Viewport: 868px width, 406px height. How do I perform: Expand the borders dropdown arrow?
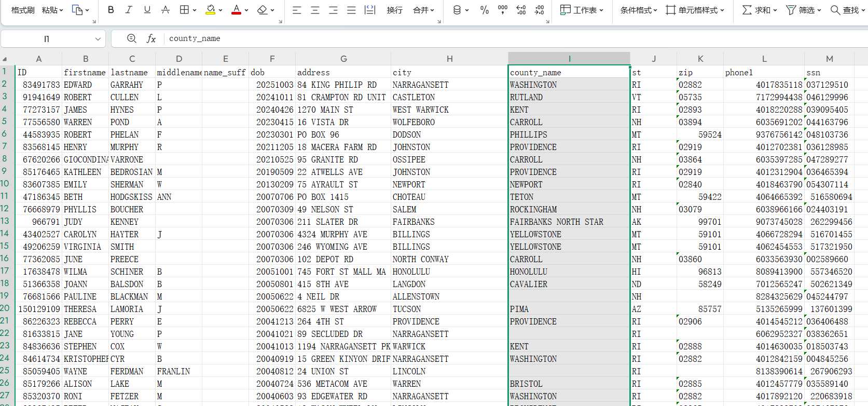tap(195, 10)
